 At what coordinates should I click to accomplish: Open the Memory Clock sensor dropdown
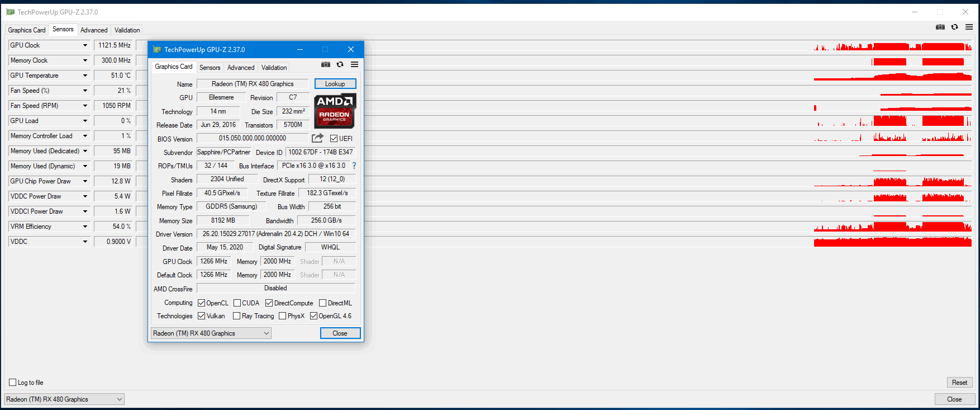pyautogui.click(x=85, y=60)
